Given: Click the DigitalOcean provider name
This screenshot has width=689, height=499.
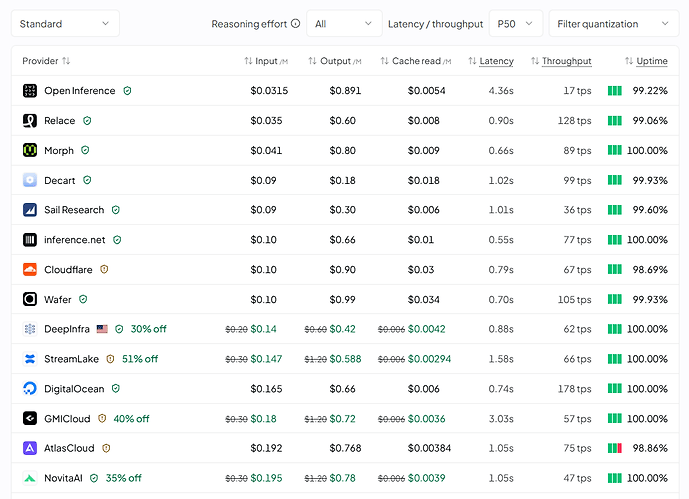Looking at the screenshot, I should (74, 389).
